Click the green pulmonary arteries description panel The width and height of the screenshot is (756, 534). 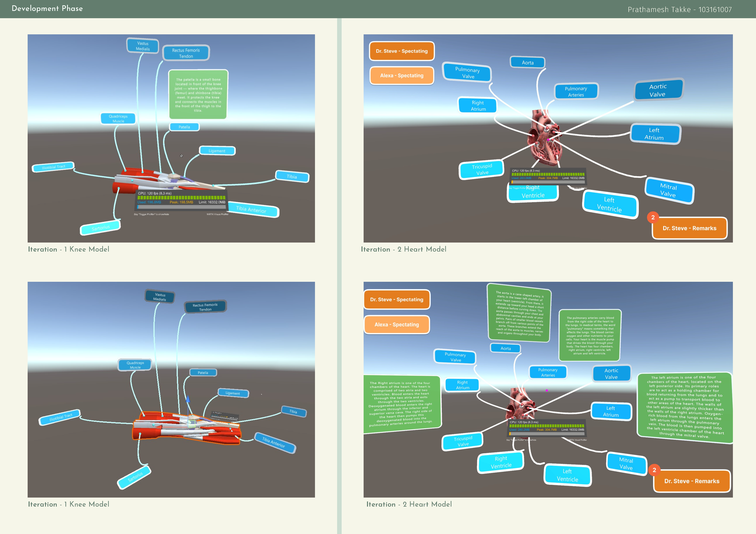pos(590,335)
